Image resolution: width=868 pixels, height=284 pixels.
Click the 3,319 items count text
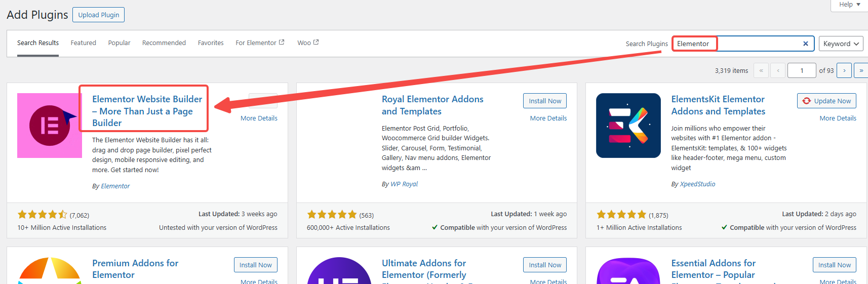[731, 71]
